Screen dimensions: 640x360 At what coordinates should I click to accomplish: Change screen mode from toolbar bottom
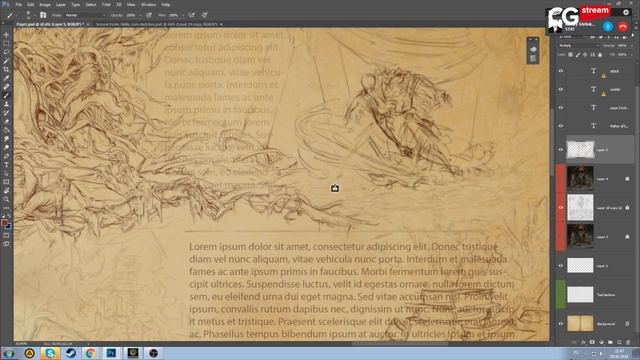pyautogui.click(x=6, y=244)
